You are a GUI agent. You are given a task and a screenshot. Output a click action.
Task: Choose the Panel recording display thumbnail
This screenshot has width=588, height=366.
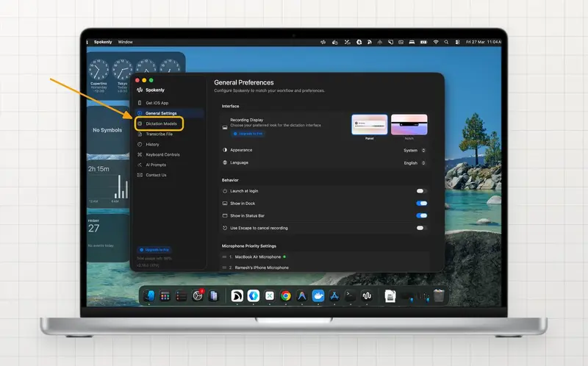(x=370, y=124)
